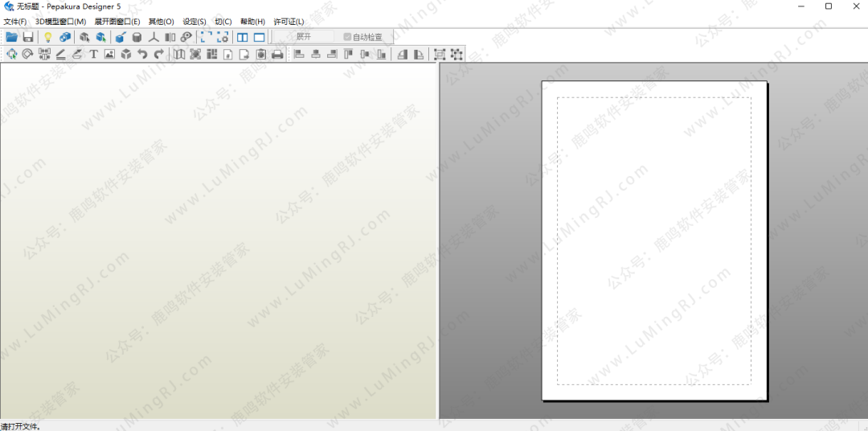Click the blank paper page in layout
Image resolution: width=868 pixels, height=431 pixels.
point(654,240)
